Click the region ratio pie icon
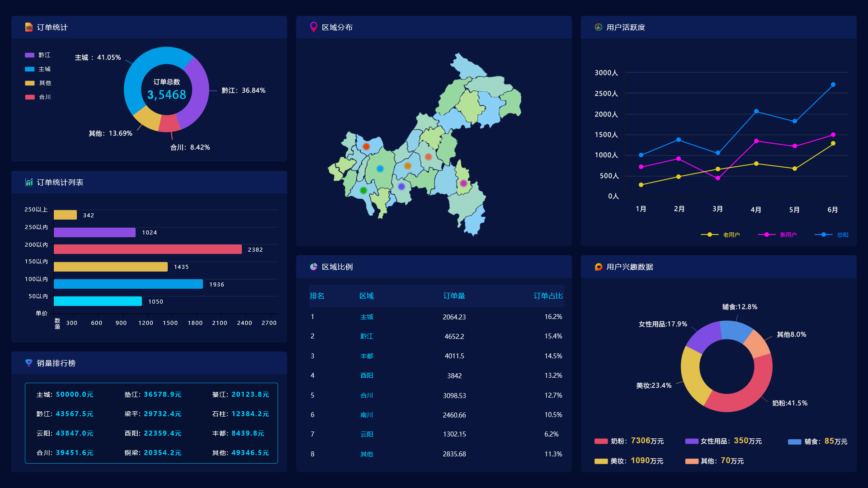The image size is (868, 488). (313, 267)
